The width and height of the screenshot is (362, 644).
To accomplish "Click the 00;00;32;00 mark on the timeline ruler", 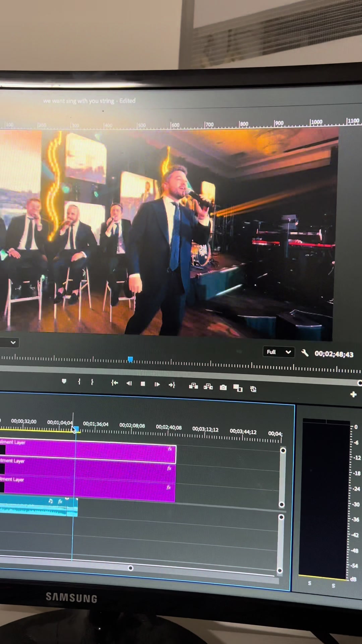I will (x=23, y=421).
